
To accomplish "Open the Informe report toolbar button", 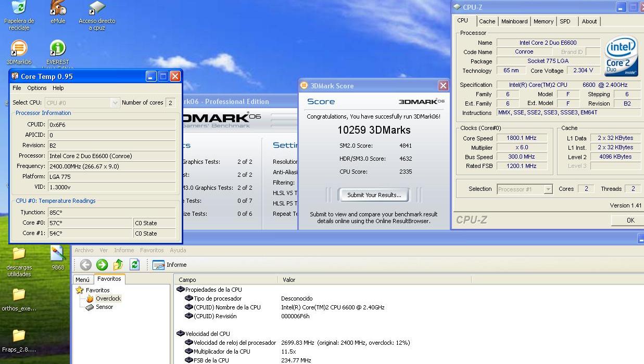I will 169,265.
